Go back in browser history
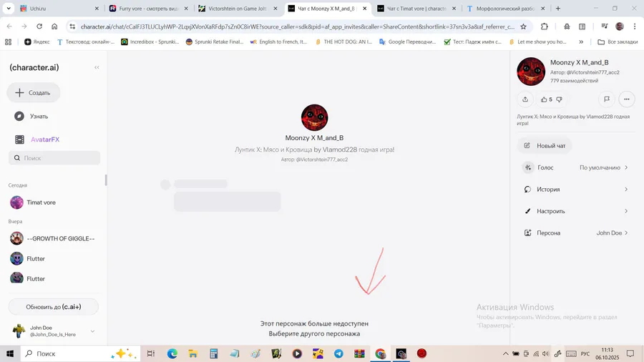Viewport: 644px width, 362px height. (x=9, y=26)
